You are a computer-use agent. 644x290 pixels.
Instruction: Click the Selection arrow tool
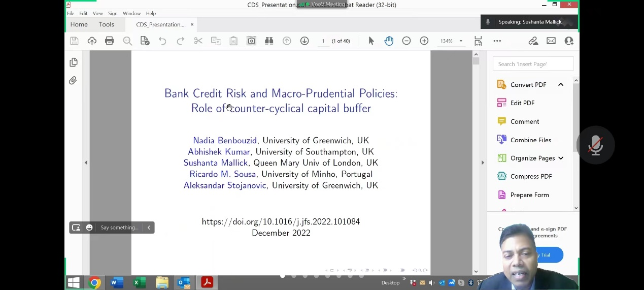(x=371, y=41)
